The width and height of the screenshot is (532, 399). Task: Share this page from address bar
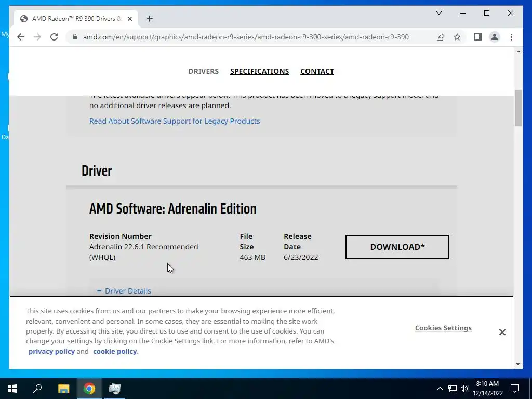click(441, 37)
